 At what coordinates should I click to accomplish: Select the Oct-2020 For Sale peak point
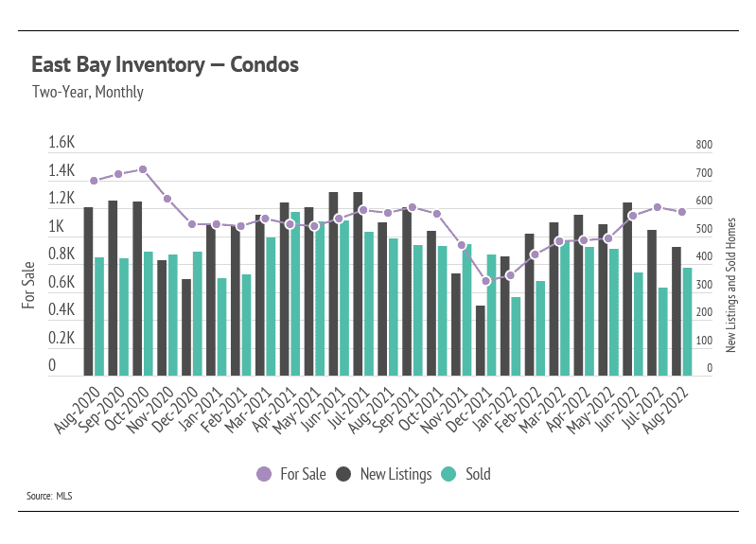(143, 169)
